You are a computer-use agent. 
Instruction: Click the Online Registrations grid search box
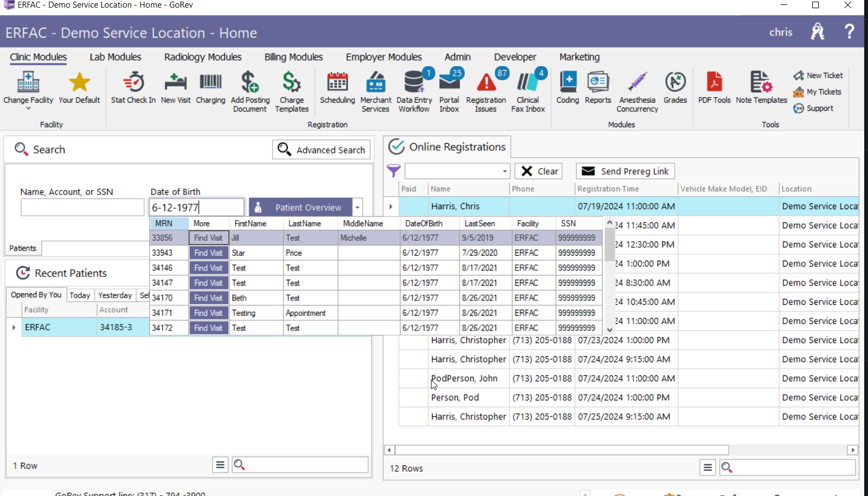click(787, 468)
